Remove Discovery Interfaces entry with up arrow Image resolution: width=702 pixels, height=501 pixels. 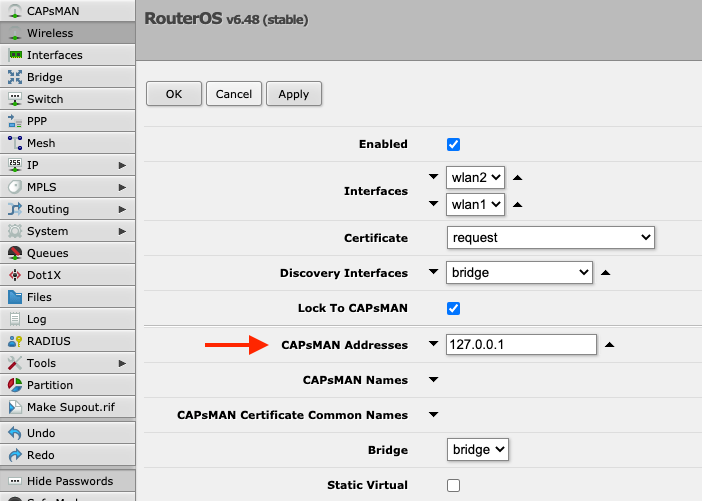(605, 273)
